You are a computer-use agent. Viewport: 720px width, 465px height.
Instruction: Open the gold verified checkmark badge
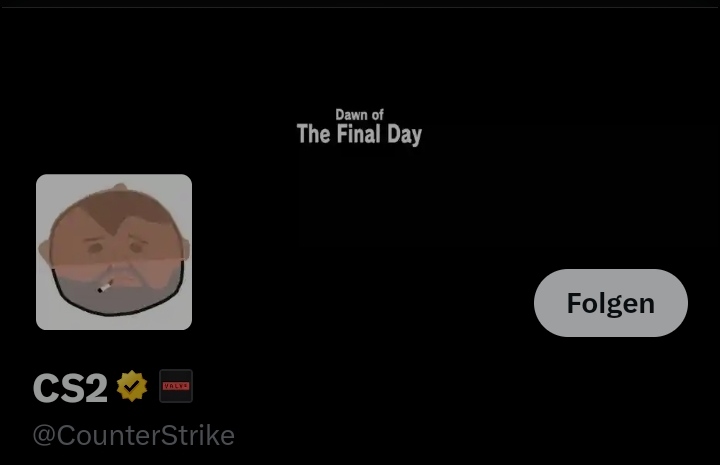132,386
